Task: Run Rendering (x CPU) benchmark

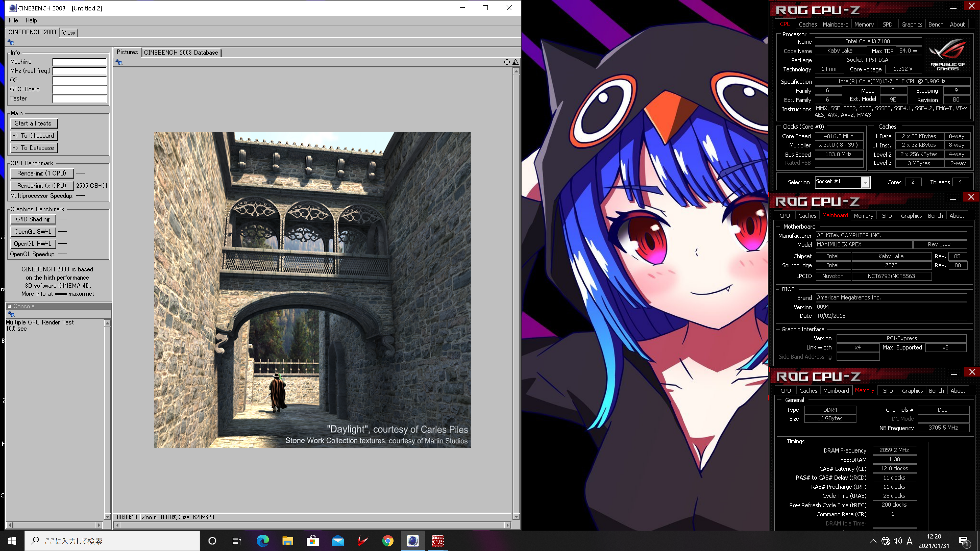Action: pyautogui.click(x=41, y=185)
